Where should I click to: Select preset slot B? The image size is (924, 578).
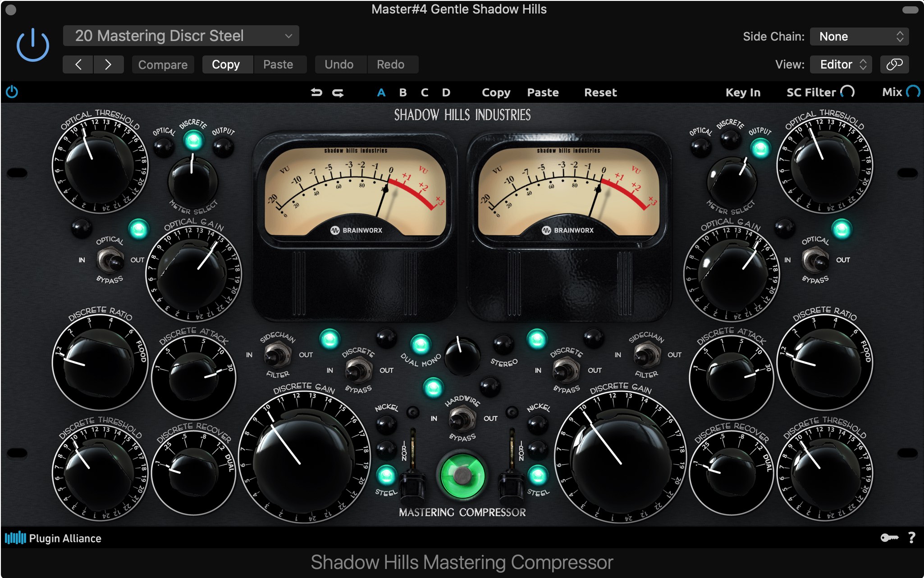(x=403, y=92)
